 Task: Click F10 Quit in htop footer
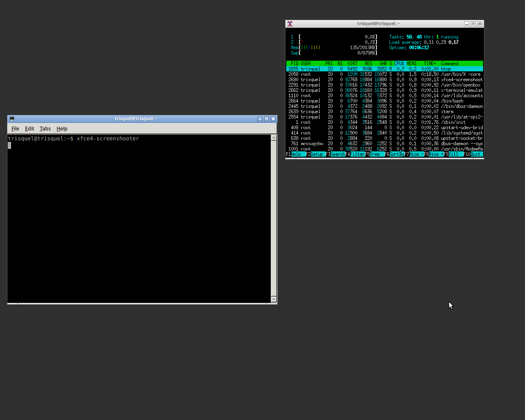(x=473, y=154)
